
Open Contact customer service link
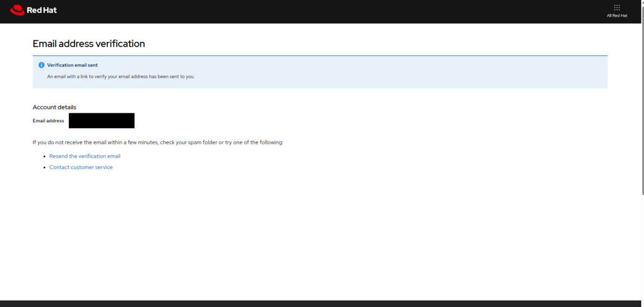(81, 167)
